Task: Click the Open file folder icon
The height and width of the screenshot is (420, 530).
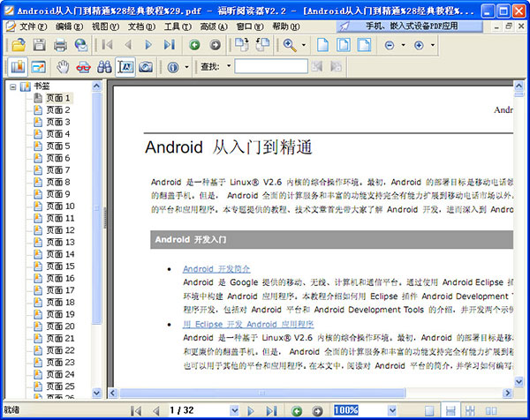Action: point(18,44)
